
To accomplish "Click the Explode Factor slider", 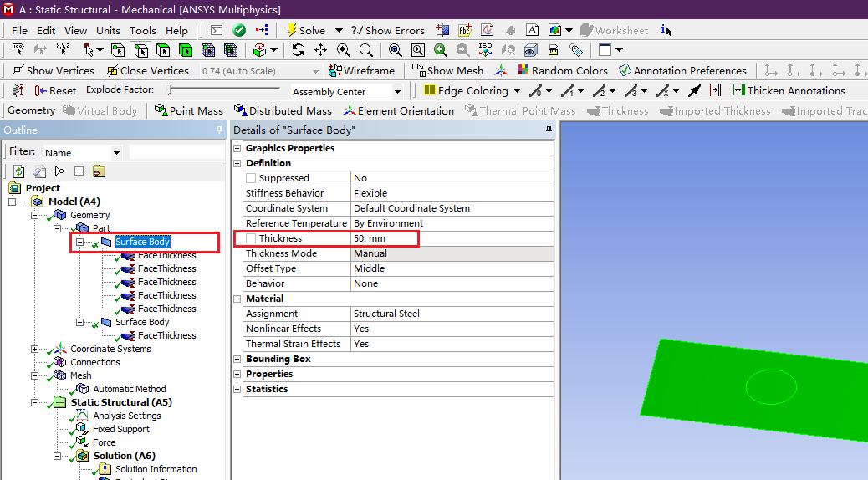I will (224, 89).
